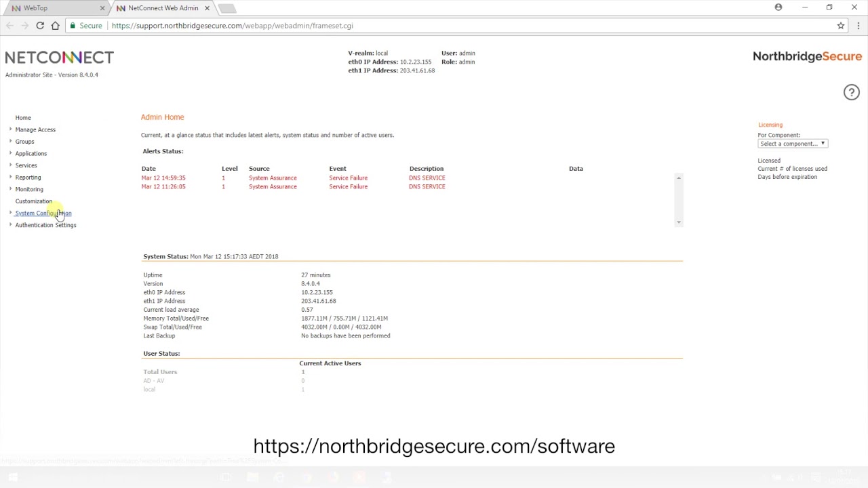868x488 pixels.
Task: Select the alert dated Mar 12 11:26:05
Action: coord(163,186)
